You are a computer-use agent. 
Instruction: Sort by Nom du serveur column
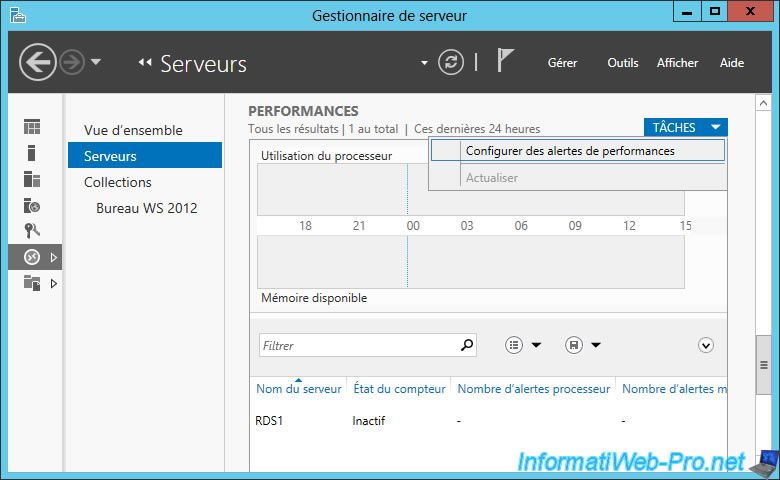click(x=298, y=389)
